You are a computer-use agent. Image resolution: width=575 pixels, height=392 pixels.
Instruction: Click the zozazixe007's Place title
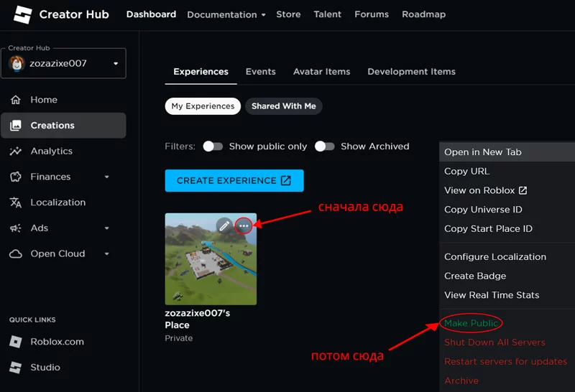[x=197, y=319]
